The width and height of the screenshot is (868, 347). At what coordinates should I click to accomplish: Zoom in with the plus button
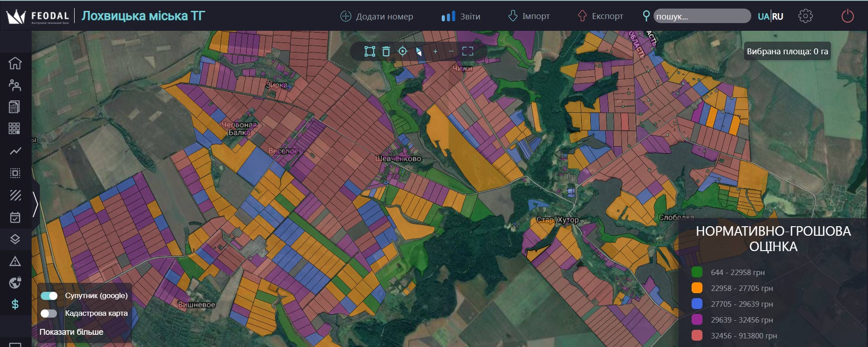[x=435, y=52]
